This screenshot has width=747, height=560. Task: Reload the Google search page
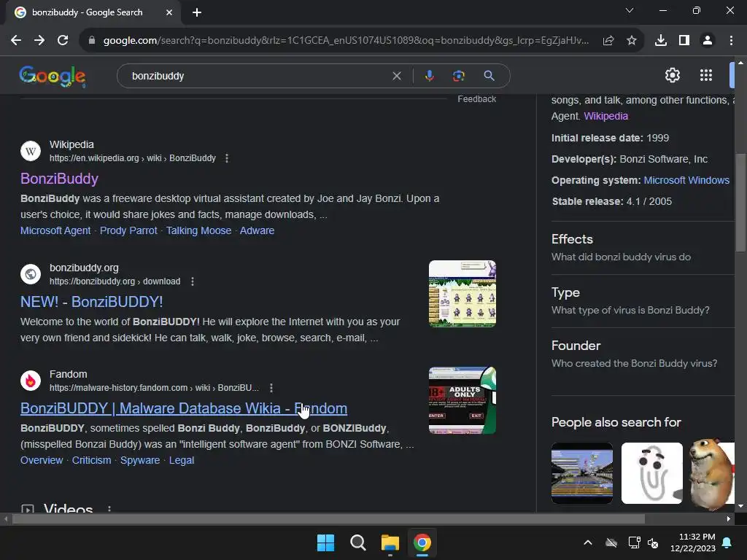click(63, 41)
